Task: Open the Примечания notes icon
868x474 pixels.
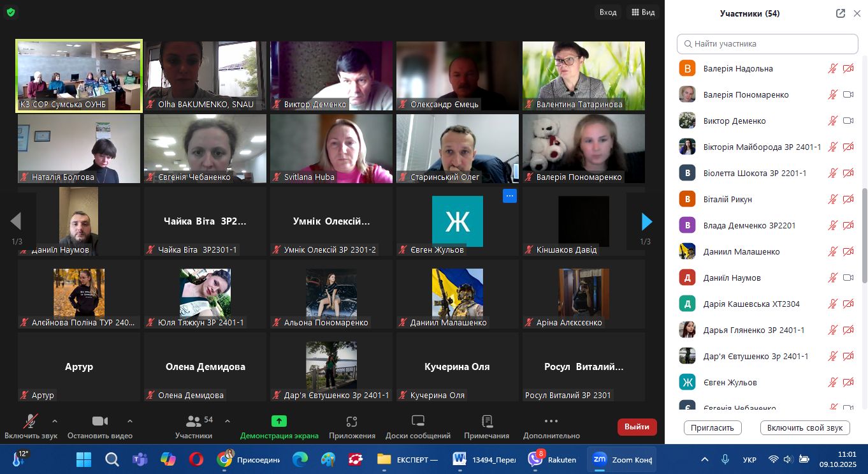Action: click(x=487, y=422)
